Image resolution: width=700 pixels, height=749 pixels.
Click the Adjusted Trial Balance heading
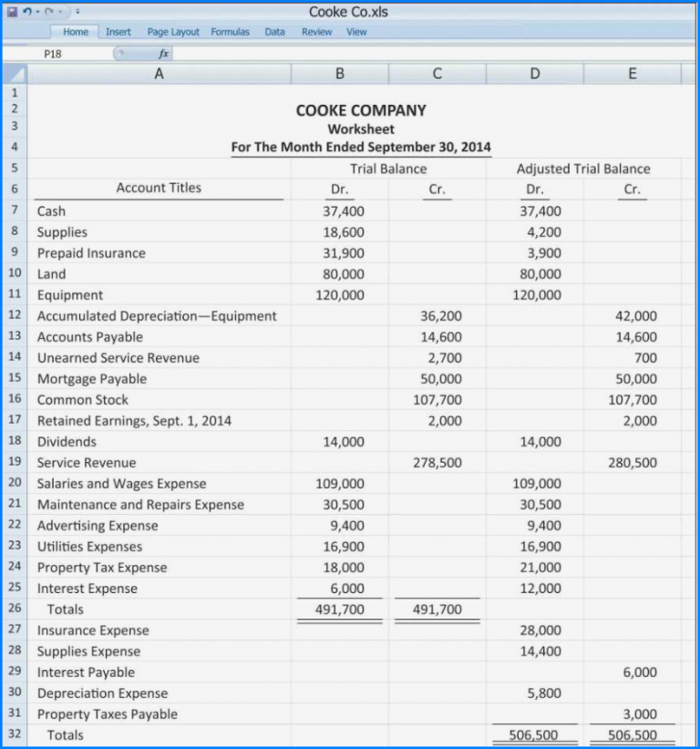point(583,169)
